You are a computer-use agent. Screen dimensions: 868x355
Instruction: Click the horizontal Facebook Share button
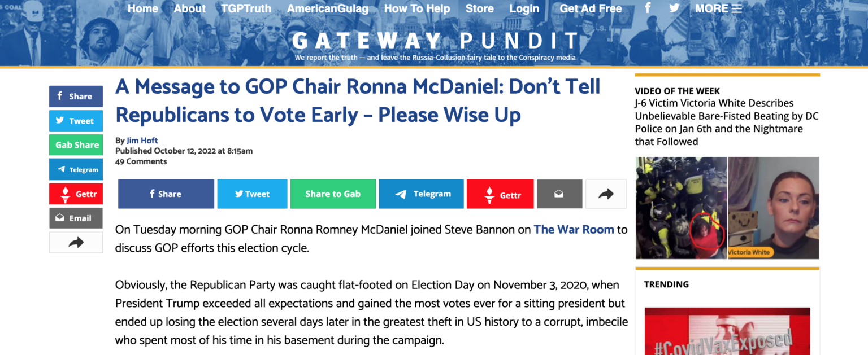pos(166,194)
